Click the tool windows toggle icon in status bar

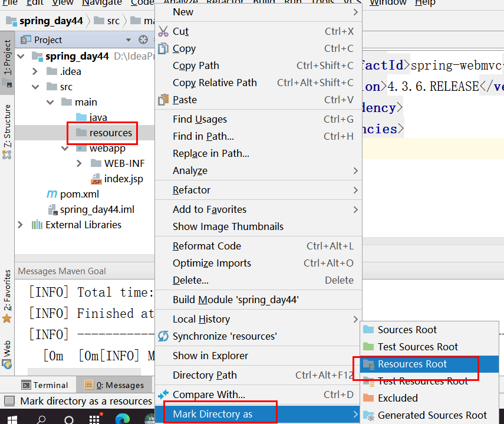coord(9,400)
